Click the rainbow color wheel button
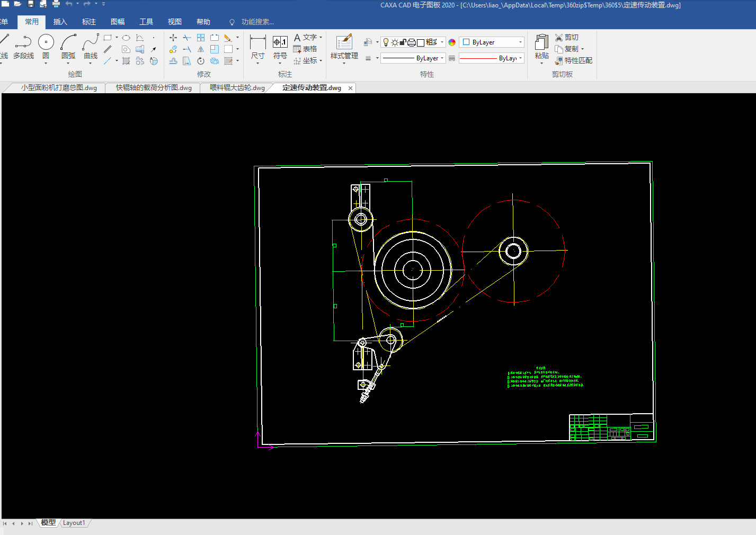This screenshot has height=535, width=756. click(x=452, y=42)
